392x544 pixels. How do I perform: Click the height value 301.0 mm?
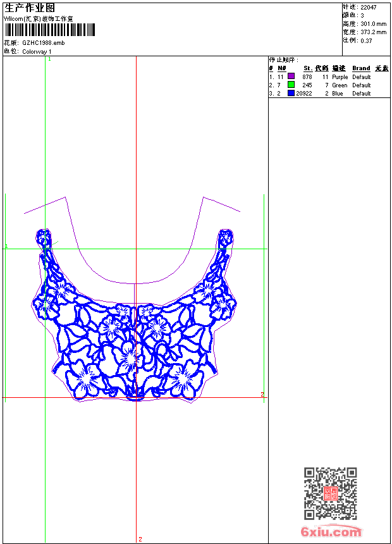pyautogui.click(x=373, y=23)
